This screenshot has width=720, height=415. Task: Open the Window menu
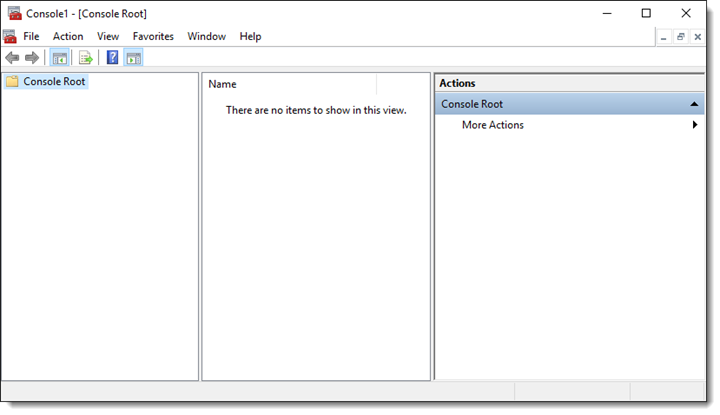(x=207, y=36)
